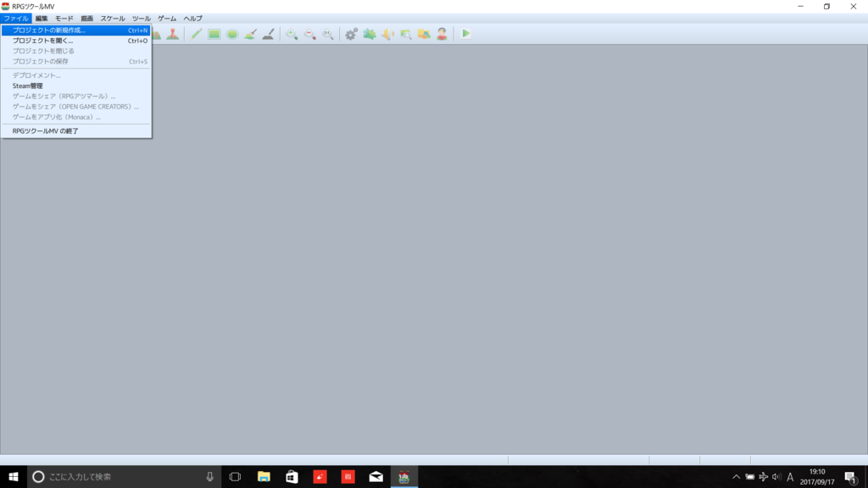
Task: Open Task View on taskbar
Action: (235, 476)
